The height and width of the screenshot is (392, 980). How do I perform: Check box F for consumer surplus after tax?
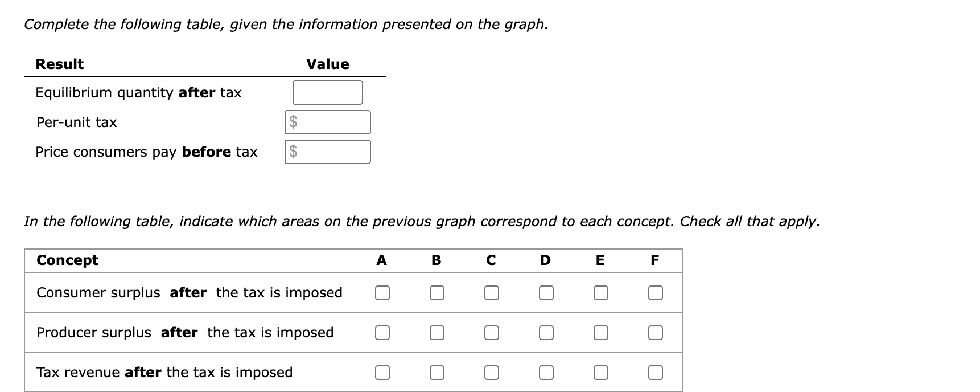coord(654,292)
